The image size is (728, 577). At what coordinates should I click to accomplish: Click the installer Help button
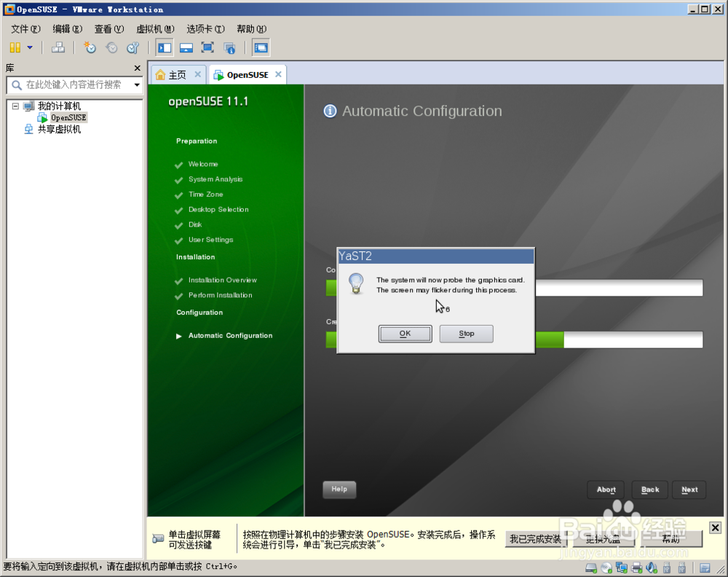339,489
